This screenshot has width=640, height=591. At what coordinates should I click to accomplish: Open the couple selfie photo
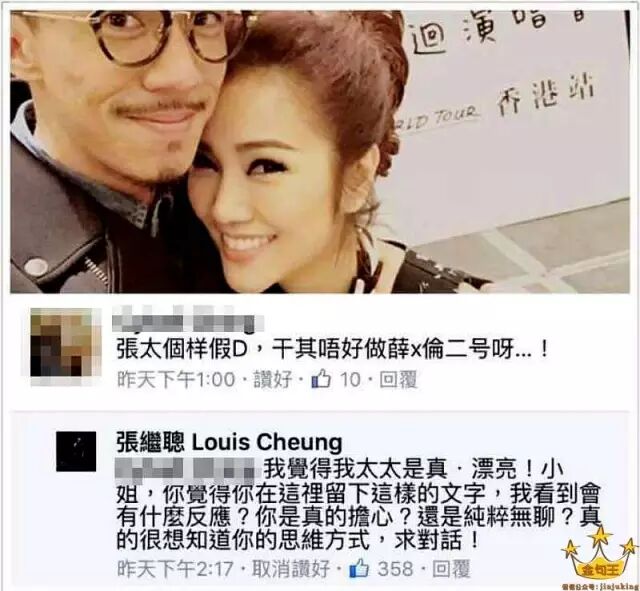point(320,151)
